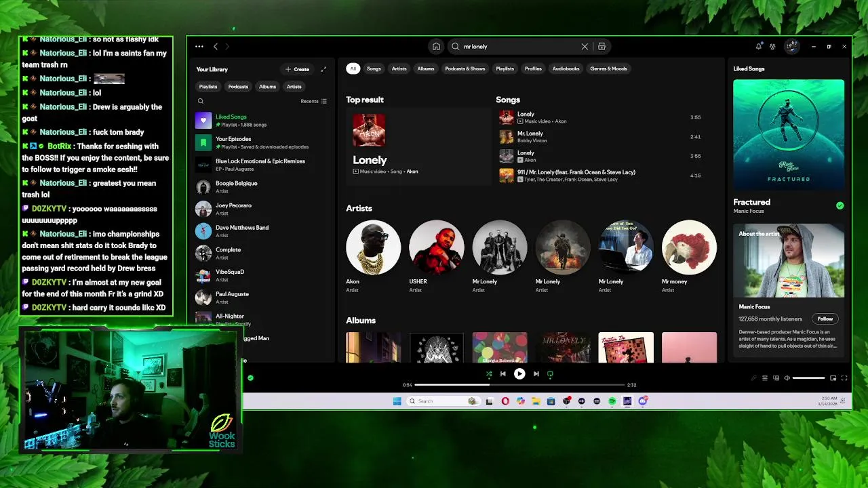
Task: Open the mini player
Action: [x=833, y=378]
